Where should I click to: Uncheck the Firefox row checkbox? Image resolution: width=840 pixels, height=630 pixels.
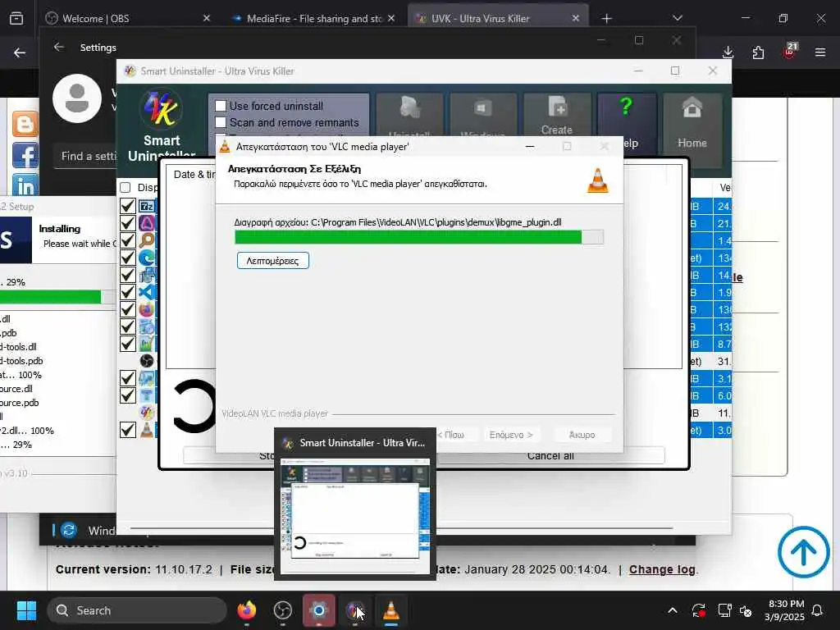click(127, 309)
